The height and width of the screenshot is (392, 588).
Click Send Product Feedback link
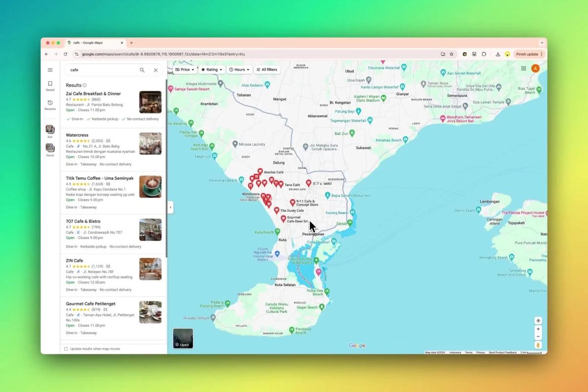[503, 352]
